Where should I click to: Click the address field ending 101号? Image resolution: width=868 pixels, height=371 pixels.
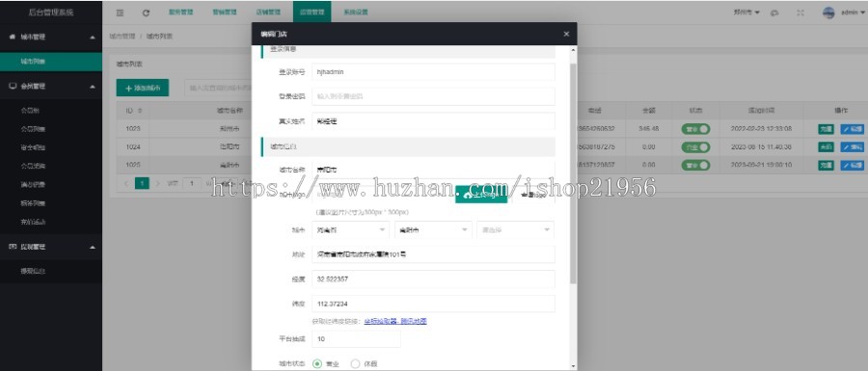point(433,254)
